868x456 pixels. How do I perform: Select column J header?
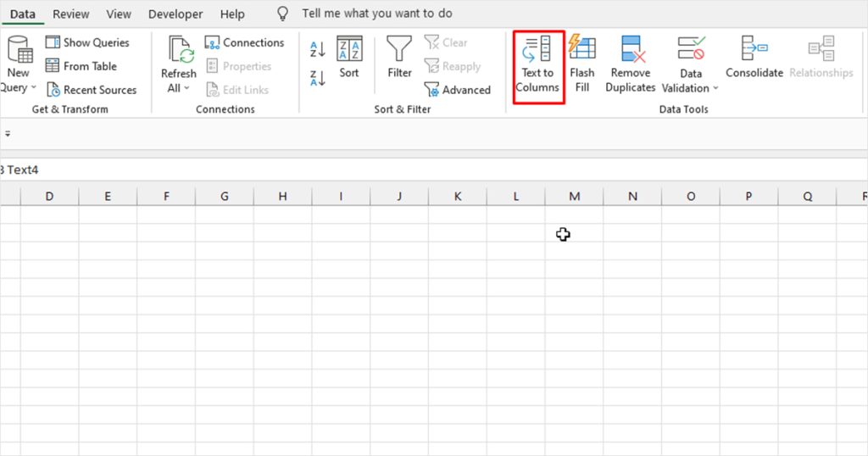(399, 196)
